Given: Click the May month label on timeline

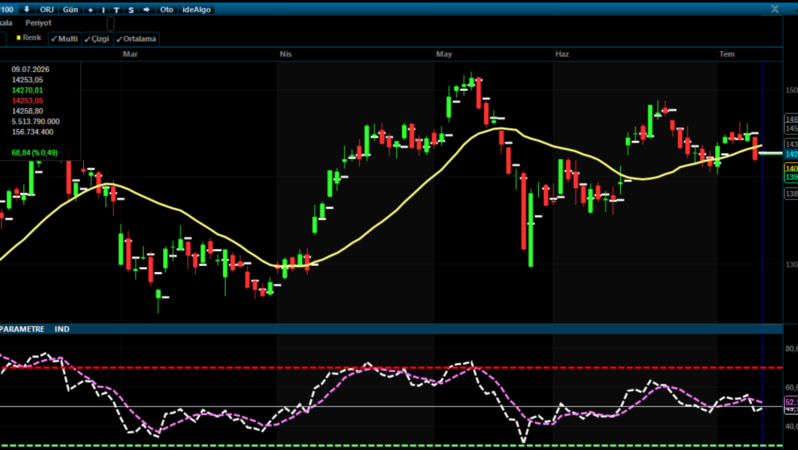Looking at the screenshot, I should (x=444, y=54).
